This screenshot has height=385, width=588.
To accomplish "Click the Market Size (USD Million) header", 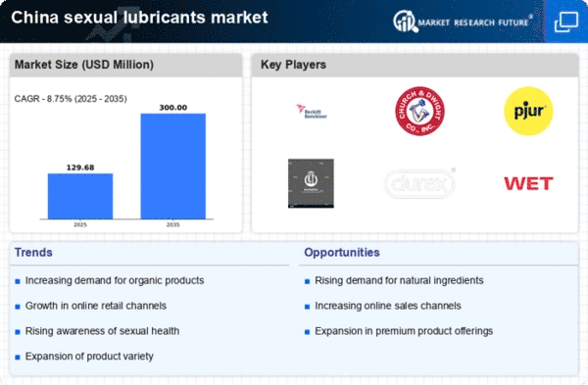I will (x=84, y=65).
